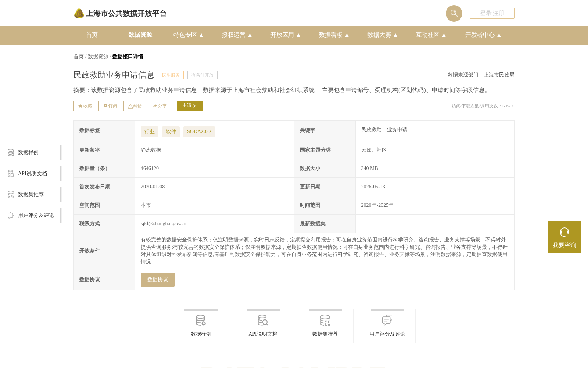The width and height of the screenshot is (588, 368).
Task: Click the bottom 用户评分及评论 card icon
Action: [387, 321]
